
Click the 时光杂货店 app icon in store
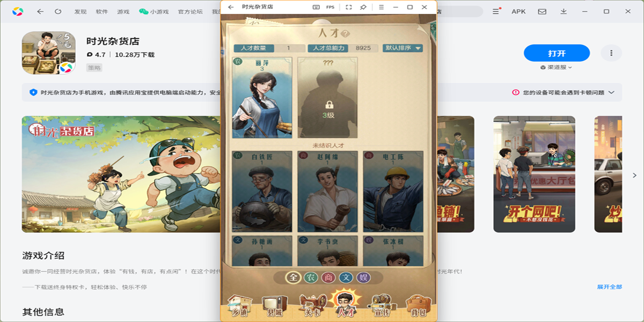coord(48,53)
